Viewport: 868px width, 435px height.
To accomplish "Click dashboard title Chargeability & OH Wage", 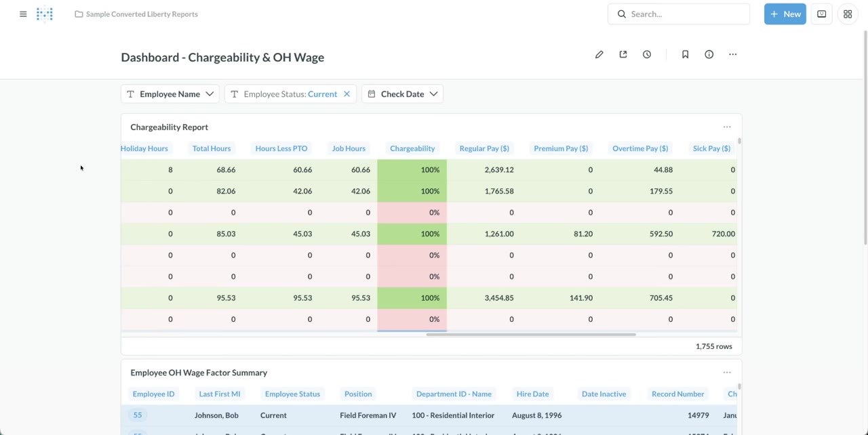I will click(x=222, y=57).
